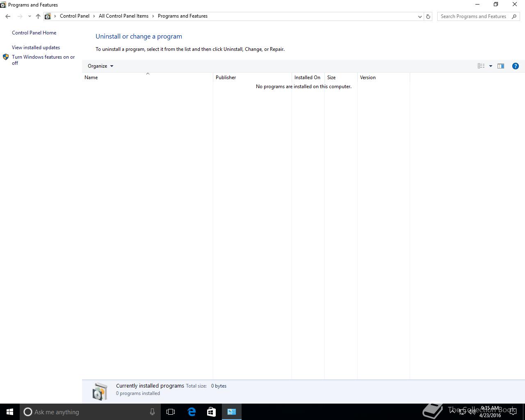Screen dimensions: 525x420
Task: Open View installed updates link
Action: click(36, 48)
